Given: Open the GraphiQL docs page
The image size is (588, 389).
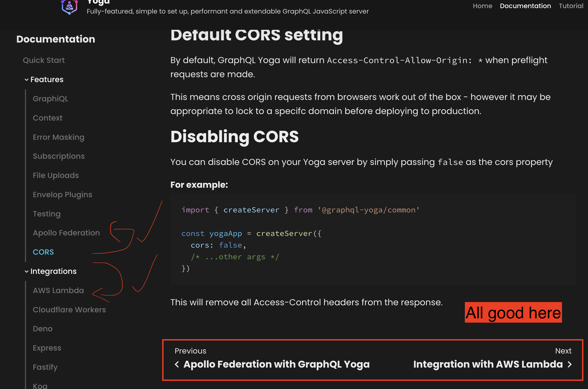Looking at the screenshot, I should pyautogui.click(x=50, y=99).
